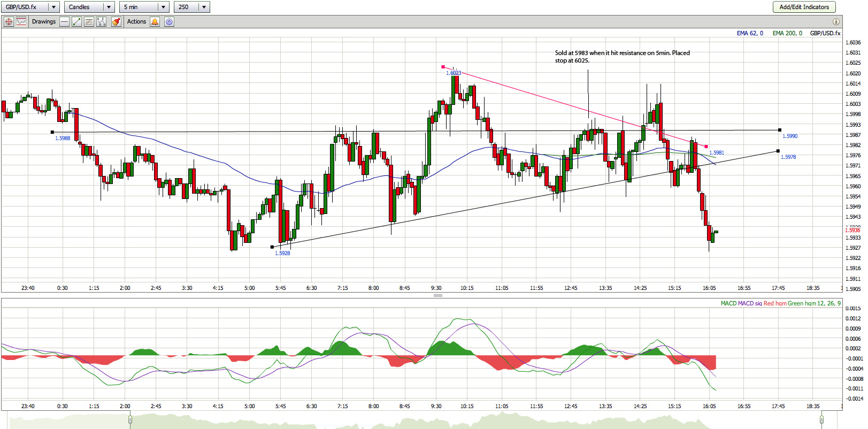Select the Fibonacci retracement lines tool

point(89,22)
